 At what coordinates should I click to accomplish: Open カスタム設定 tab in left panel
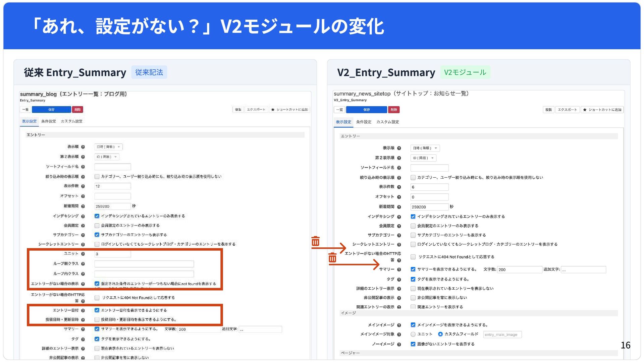click(x=71, y=121)
